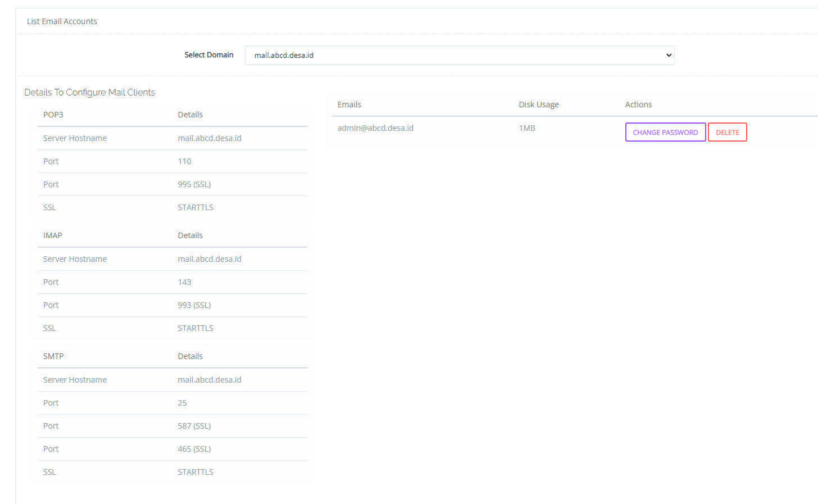The image size is (818, 504).
Task: Click the Disk Usage column header
Action: [x=538, y=105]
